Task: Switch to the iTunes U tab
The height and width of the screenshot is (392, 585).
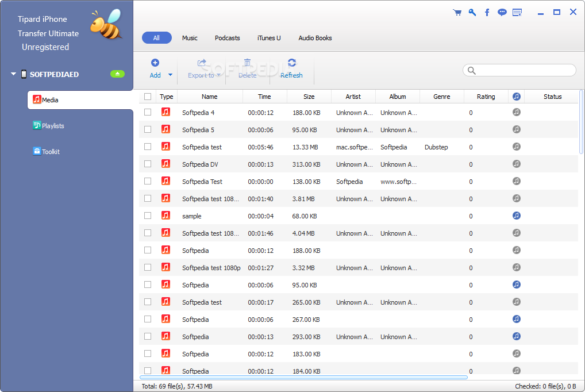Action: click(269, 38)
